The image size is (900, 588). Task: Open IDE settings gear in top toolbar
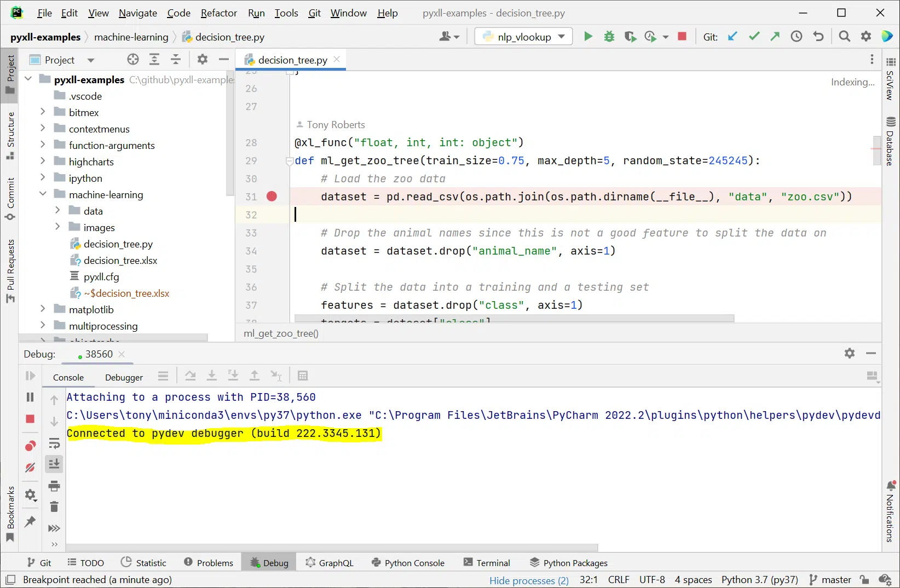866,37
